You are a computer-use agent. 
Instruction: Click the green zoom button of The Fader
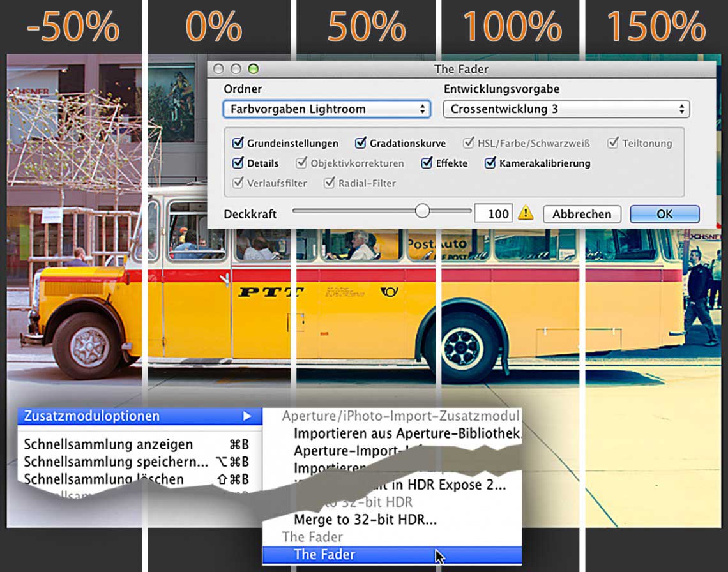(x=253, y=69)
